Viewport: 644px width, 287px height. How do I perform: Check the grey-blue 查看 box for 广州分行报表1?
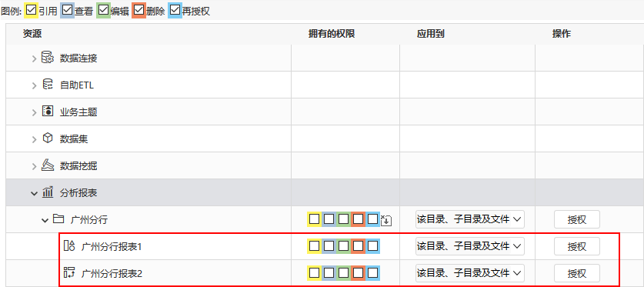click(x=329, y=246)
